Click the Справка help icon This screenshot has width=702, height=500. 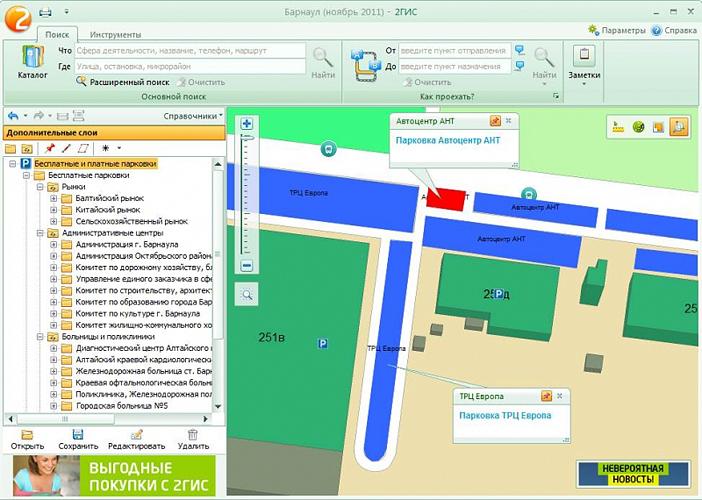tap(656, 30)
